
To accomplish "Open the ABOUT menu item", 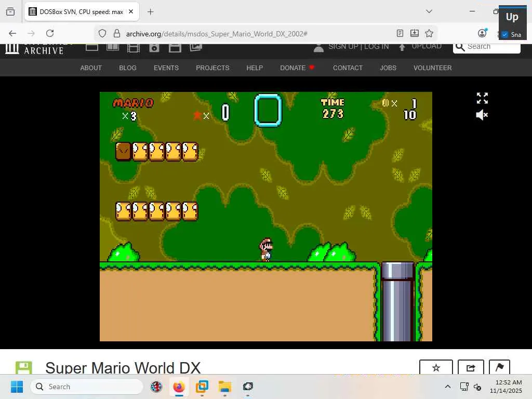I will tap(91, 68).
